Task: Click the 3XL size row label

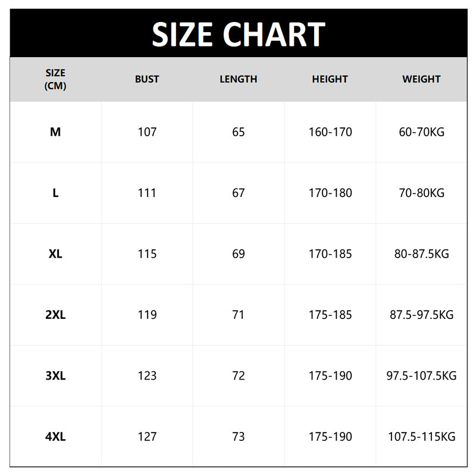Action: pyautogui.click(x=55, y=376)
